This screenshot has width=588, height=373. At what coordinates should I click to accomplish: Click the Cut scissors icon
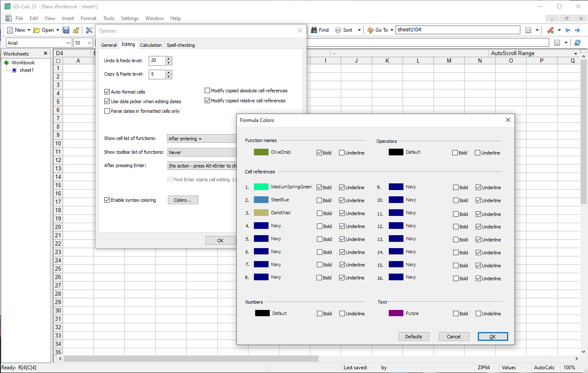[89, 30]
